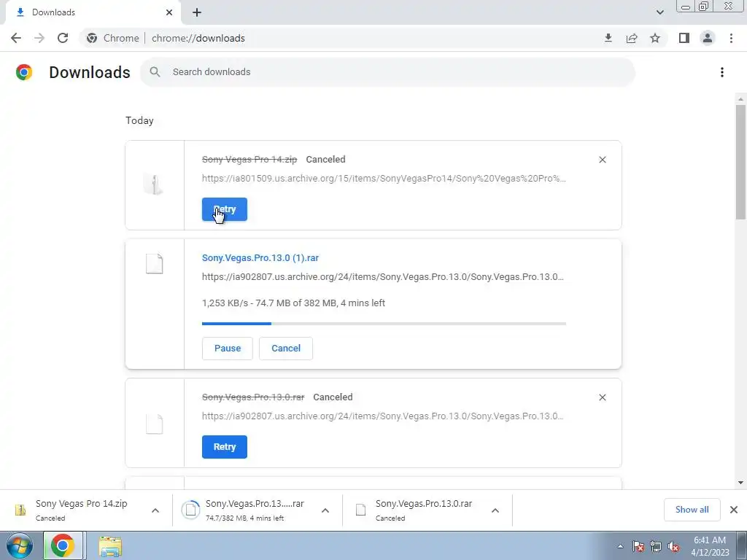Expand options for Sony Vegas Pro 14.zip shelf item
Screen dimensions: 747x560
(155, 510)
